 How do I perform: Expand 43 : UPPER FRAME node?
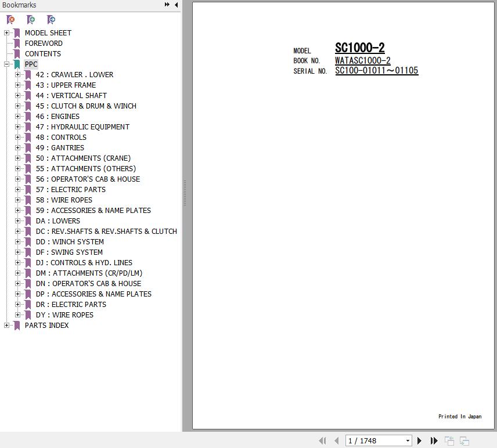click(x=17, y=85)
